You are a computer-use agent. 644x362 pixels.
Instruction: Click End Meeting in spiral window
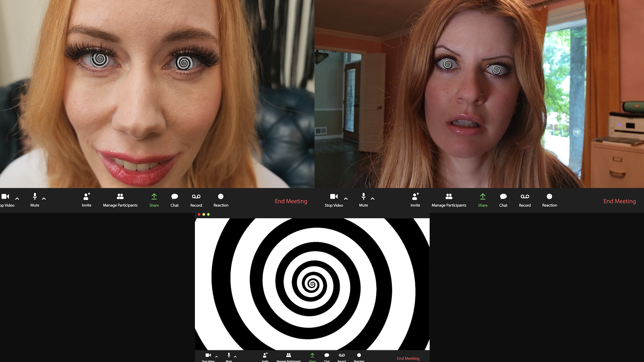point(408,358)
